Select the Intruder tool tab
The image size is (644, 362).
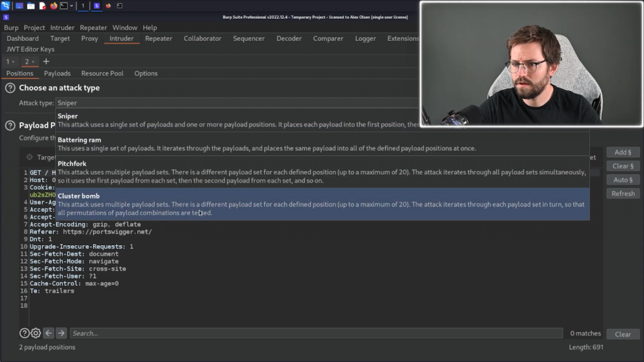(x=121, y=38)
